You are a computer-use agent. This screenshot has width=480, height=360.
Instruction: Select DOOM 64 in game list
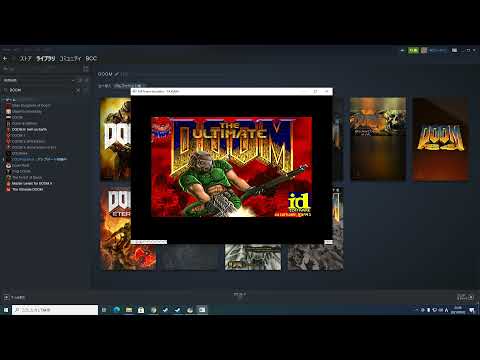pyautogui.click(x=20, y=153)
